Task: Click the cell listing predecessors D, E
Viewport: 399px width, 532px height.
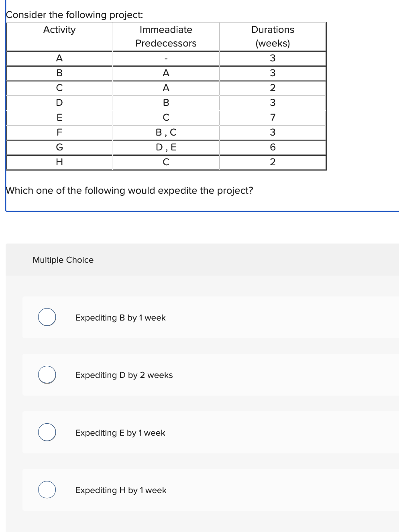Action: click(x=166, y=147)
